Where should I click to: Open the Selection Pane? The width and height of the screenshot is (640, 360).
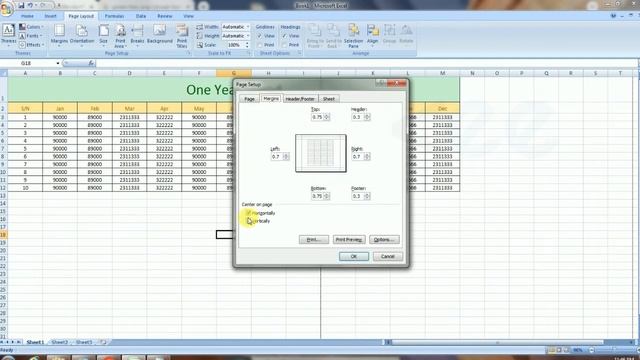(x=353, y=36)
